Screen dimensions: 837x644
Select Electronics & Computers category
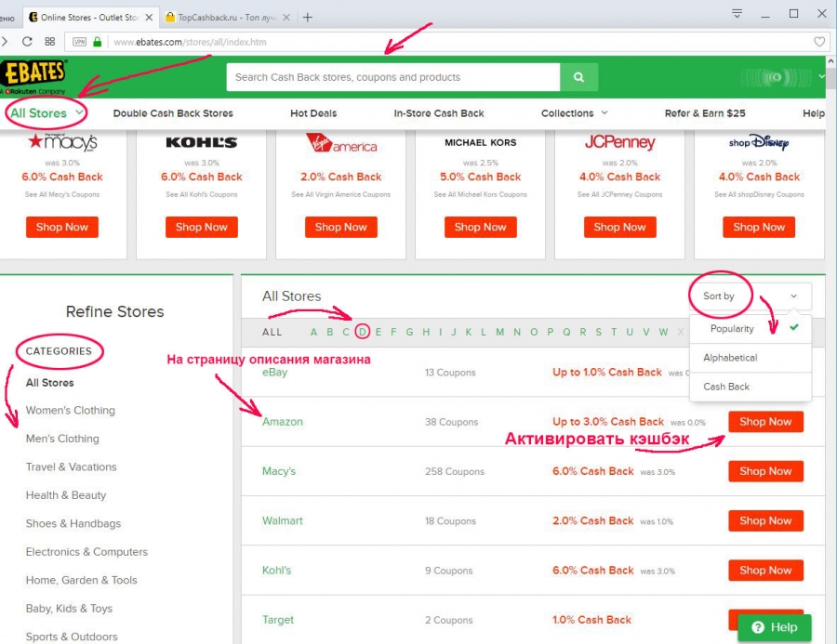86,552
